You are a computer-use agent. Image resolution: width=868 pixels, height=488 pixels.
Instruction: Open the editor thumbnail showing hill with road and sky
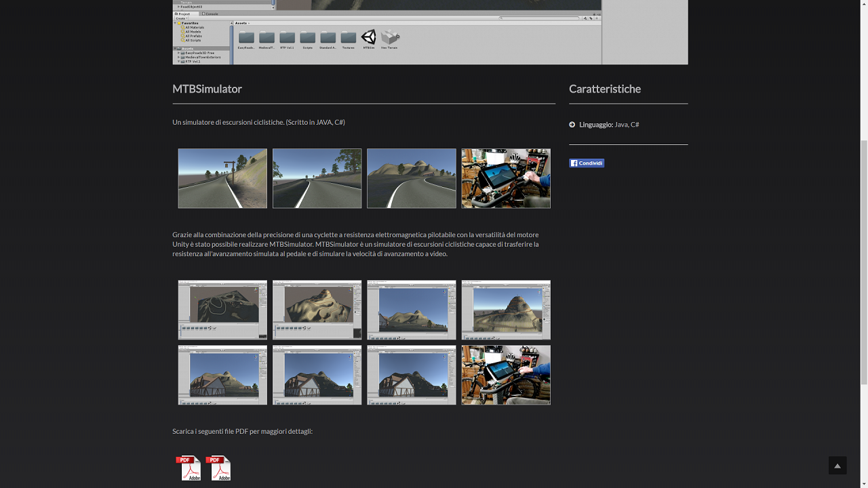(x=412, y=310)
